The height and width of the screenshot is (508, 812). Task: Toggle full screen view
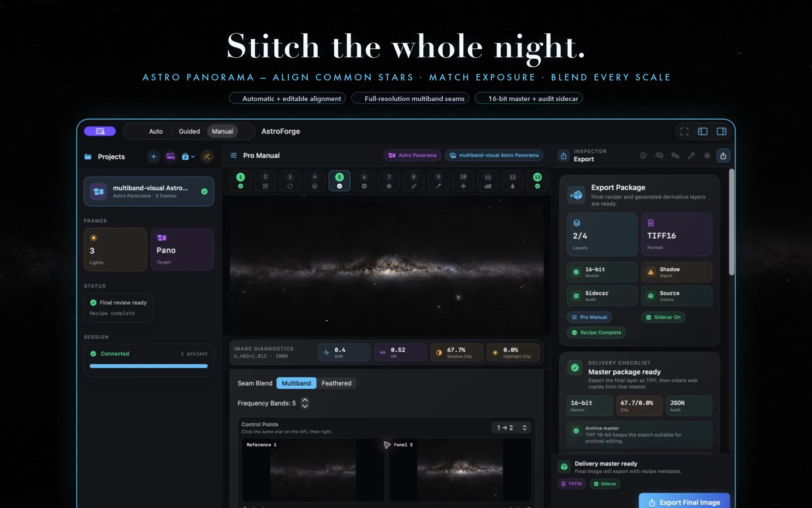[684, 131]
